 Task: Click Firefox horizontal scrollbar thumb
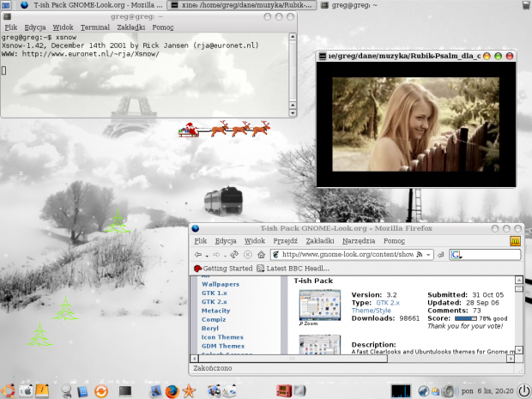(x=293, y=359)
